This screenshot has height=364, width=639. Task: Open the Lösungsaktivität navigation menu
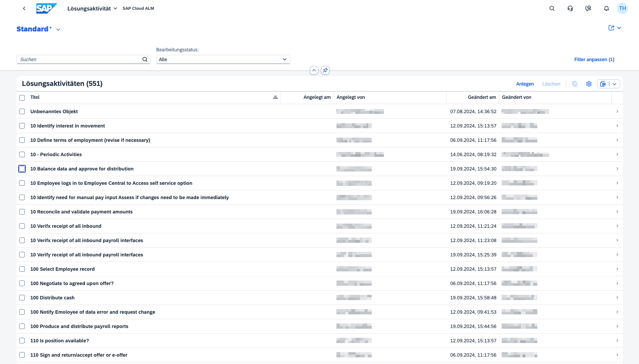[x=92, y=8]
